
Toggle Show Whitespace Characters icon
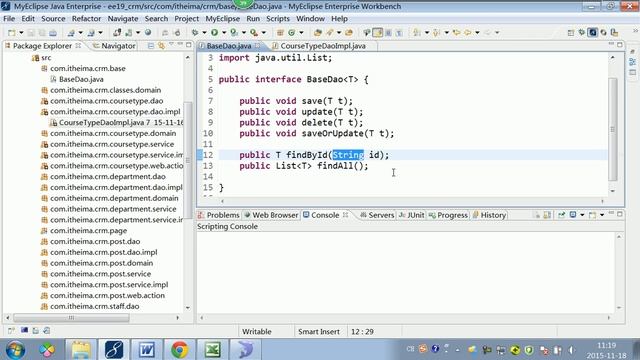click(399, 33)
